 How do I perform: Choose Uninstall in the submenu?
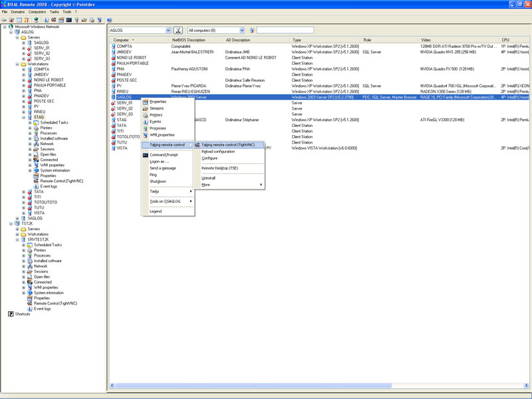[x=229, y=178]
